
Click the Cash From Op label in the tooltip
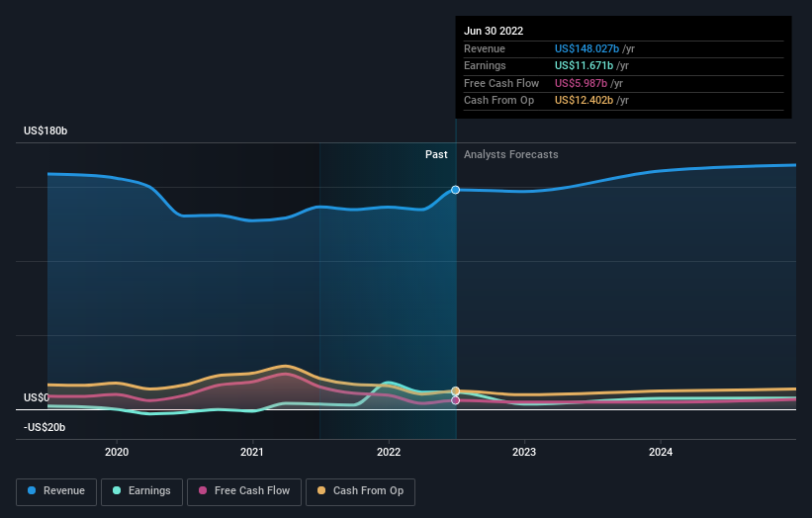[x=498, y=101]
